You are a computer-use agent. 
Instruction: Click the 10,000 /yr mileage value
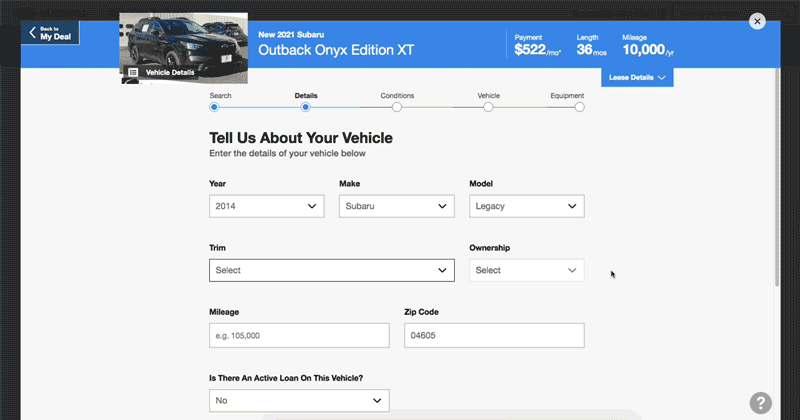click(x=648, y=50)
